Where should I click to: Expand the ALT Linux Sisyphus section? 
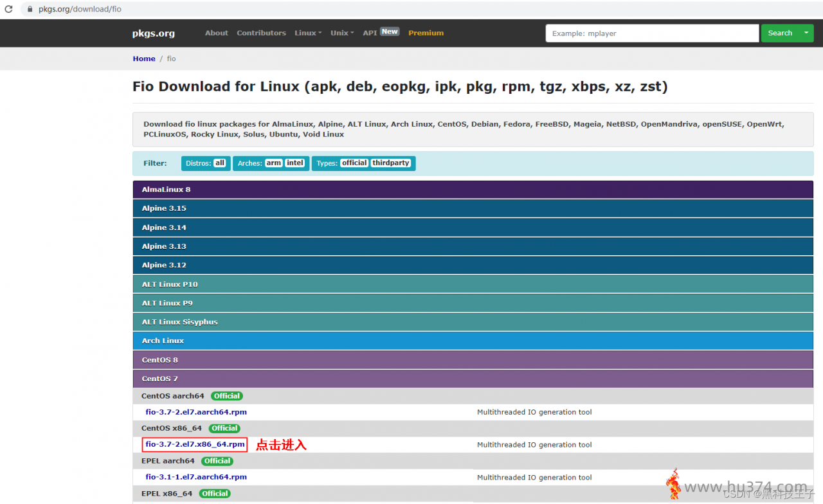pos(473,322)
